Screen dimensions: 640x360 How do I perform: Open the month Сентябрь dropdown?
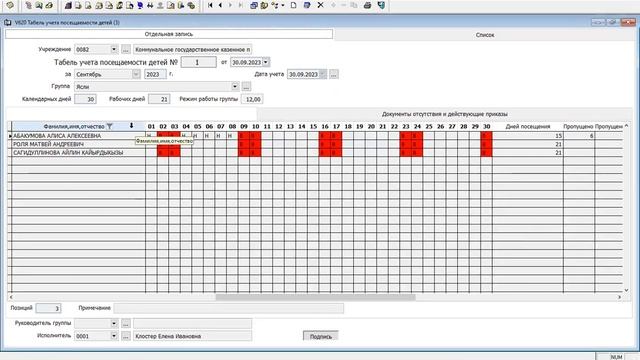[136, 74]
